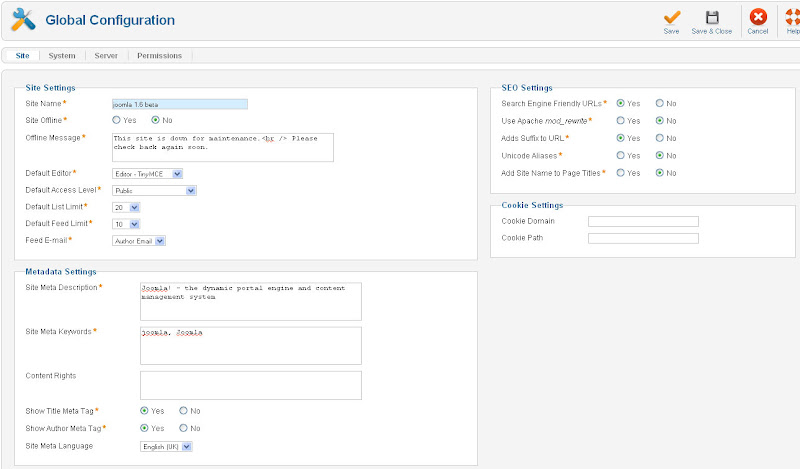Select Yes for Show Title Meta Tag
800x469 pixels.
144,410
